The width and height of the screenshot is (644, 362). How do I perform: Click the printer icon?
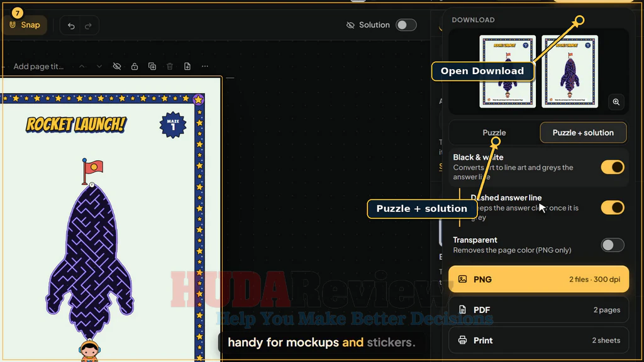pos(462,340)
